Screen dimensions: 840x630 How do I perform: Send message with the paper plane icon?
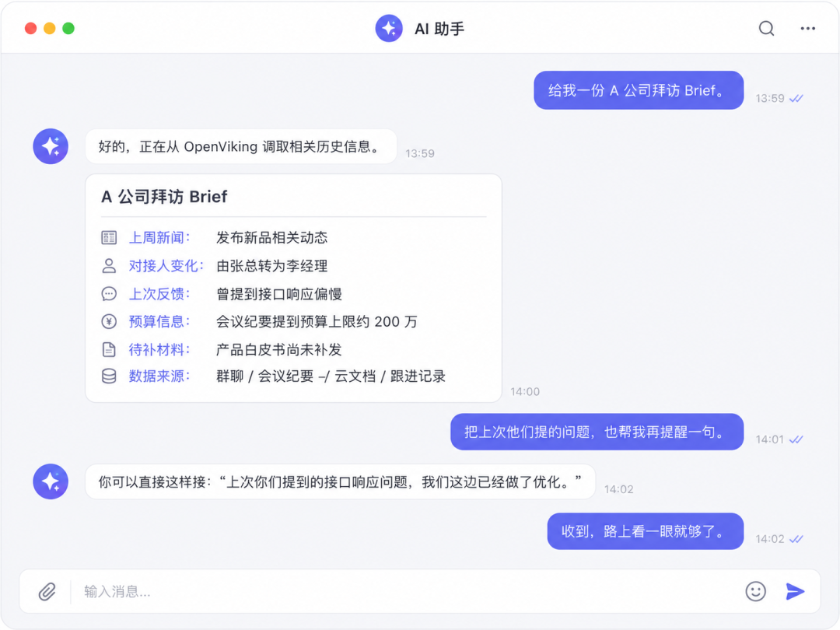pyautogui.click(x=795, y=591)
